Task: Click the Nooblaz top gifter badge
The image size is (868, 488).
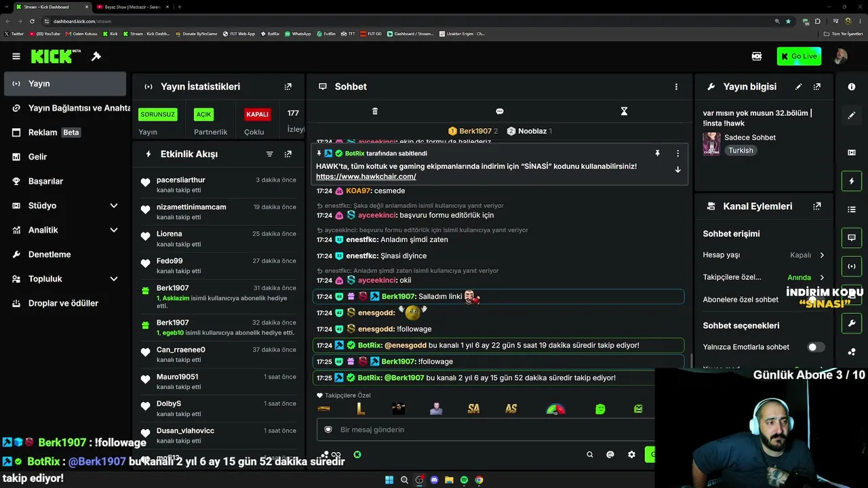Action: coord(529,131)
